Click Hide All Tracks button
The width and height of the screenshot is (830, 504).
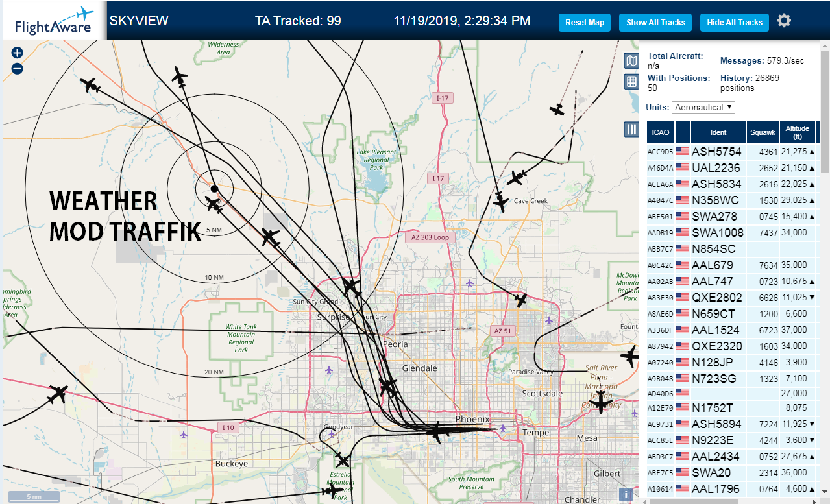coord(735,22)
